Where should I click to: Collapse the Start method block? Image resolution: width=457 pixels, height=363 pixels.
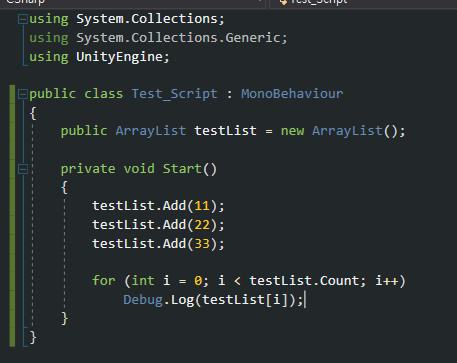click(x=23, y=169)
